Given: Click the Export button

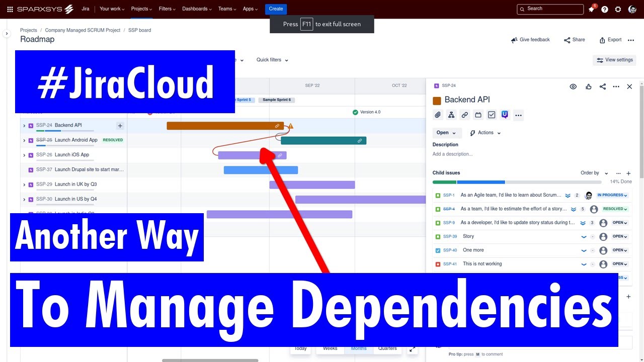Looking at the screenshot, I should [610, 40].
